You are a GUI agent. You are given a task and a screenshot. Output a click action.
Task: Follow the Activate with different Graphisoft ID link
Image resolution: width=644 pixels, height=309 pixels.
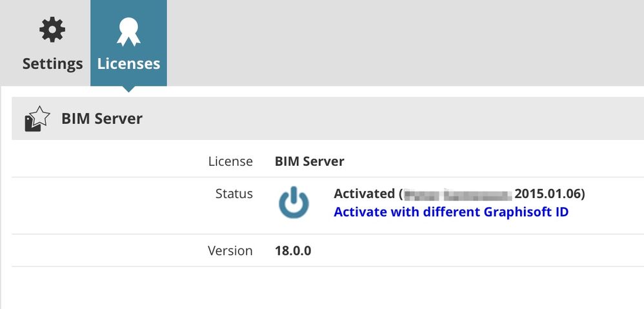point(451,212)
